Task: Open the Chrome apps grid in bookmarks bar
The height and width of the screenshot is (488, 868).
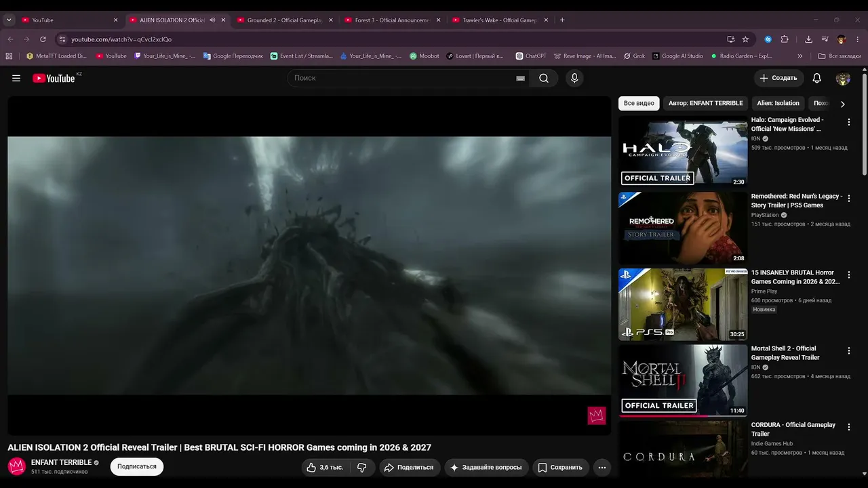Action: click(x=9, y=56)
